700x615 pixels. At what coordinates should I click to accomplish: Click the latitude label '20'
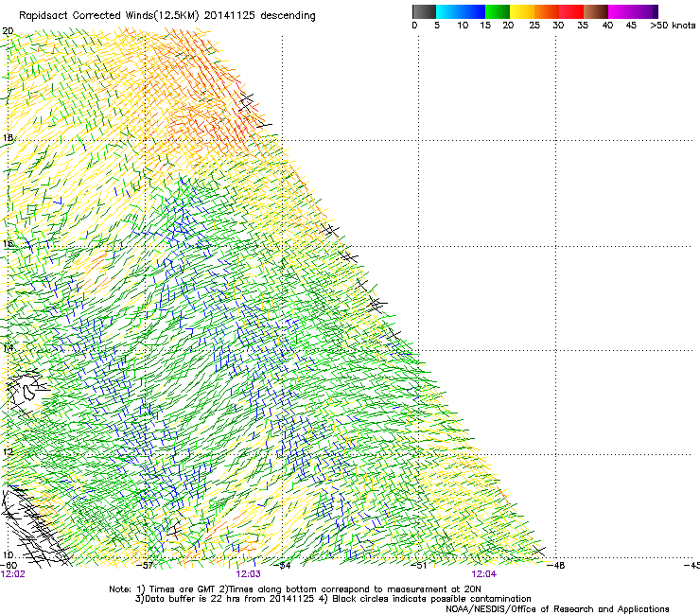[x=8, y=31]
